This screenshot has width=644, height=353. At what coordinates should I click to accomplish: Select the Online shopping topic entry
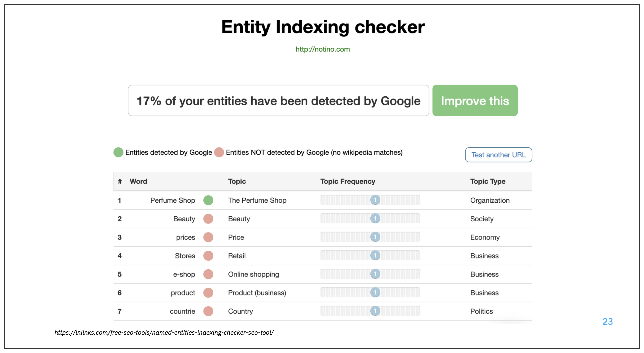pos(253,274)
